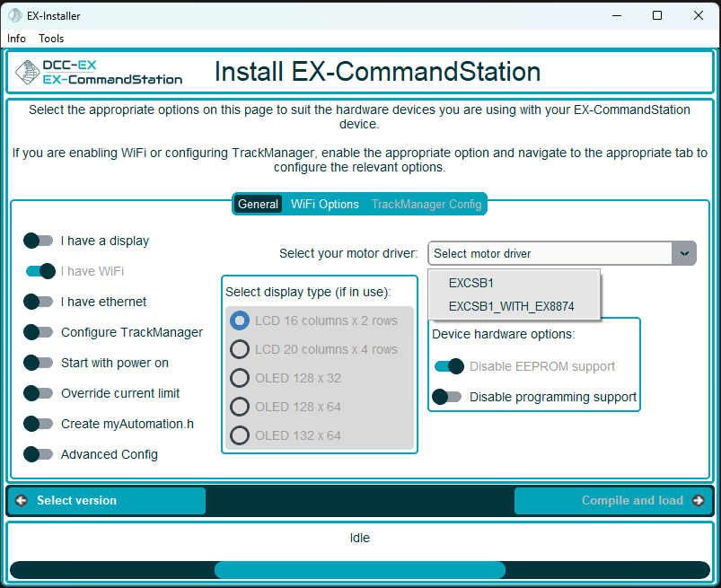Choose EXCSB1 from the motor driver list
This screenshot has height=588, width=721.
514,283
